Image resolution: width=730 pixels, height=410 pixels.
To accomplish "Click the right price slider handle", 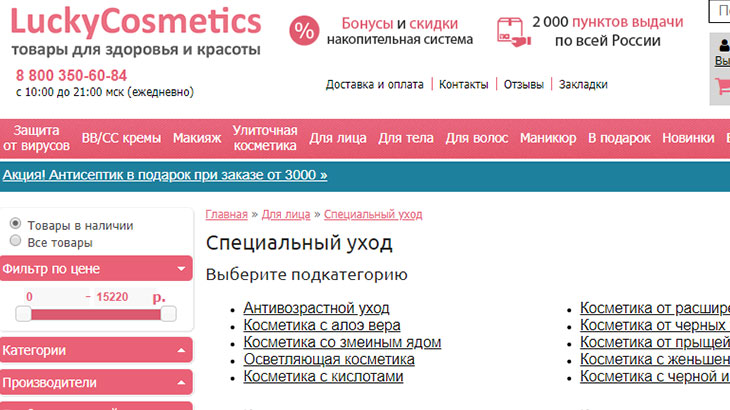I will point(168,314).
